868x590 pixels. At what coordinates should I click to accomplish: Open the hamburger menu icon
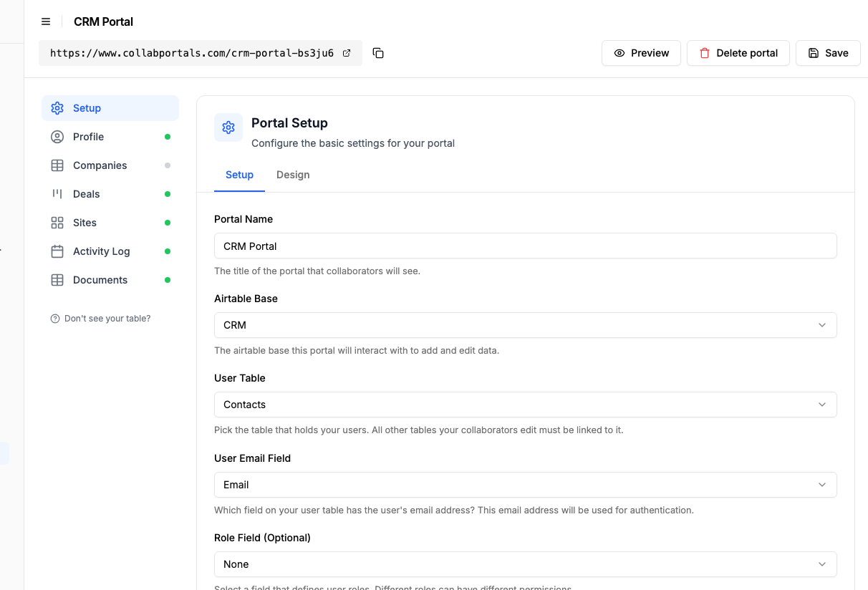[46, 21]
